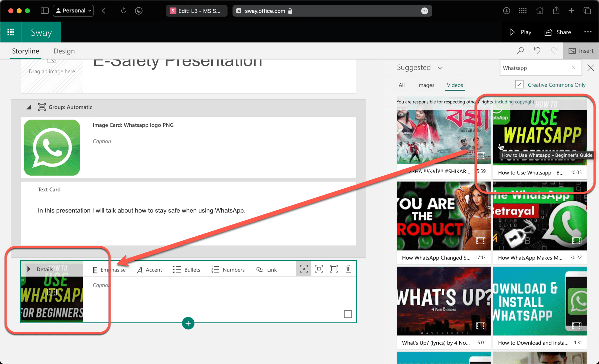
Task: Tick the video card selection checkbox
Action: pyautogui.click(x=348, y=314)
